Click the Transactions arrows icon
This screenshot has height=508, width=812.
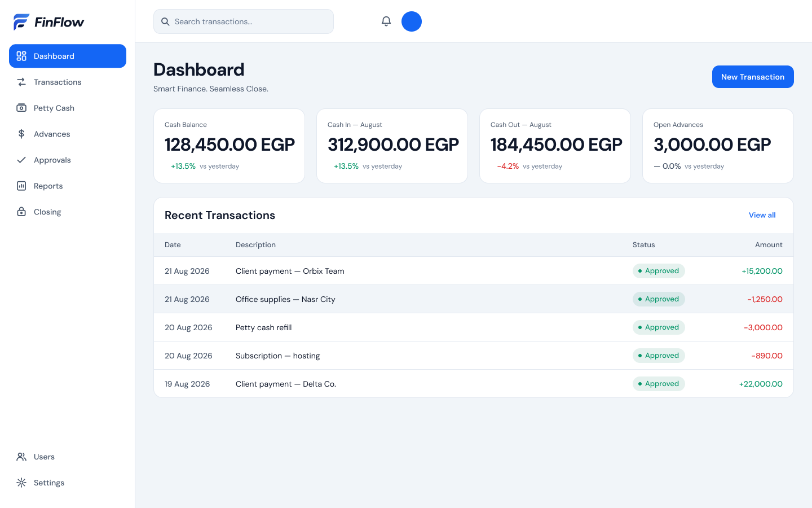[21, 82]
